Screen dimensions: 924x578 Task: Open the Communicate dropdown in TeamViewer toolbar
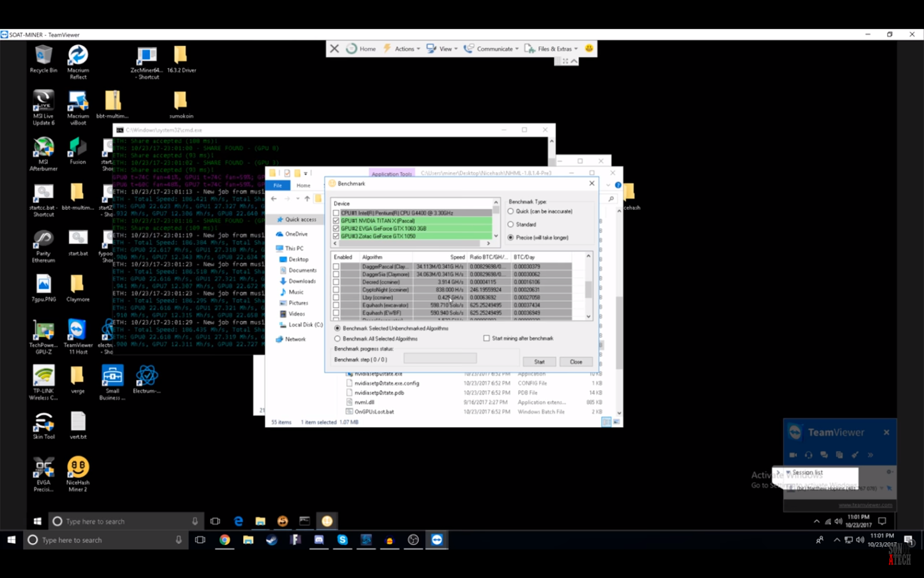[491, 49]
